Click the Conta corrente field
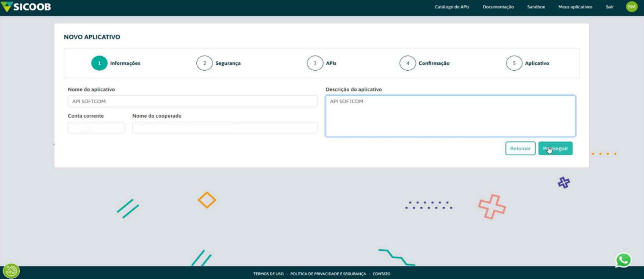The height and width of the screenshot is (279, 644). (x=96, y=127)
